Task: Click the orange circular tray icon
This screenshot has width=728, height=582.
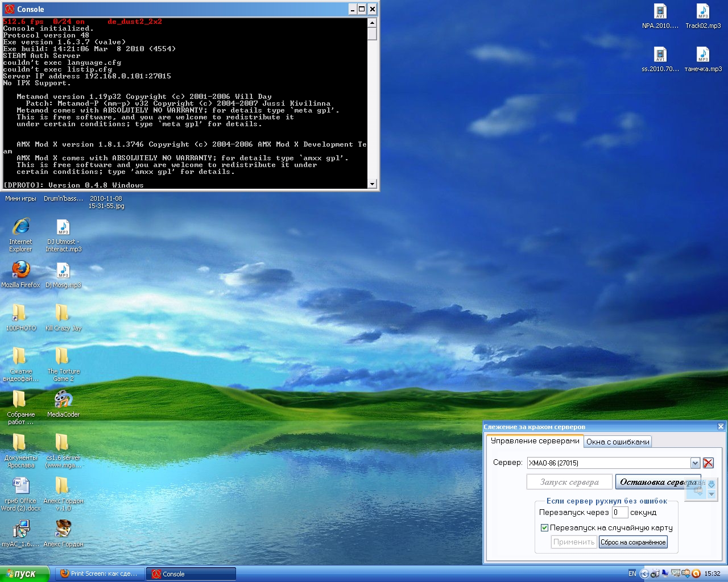Action: [696, 573]
